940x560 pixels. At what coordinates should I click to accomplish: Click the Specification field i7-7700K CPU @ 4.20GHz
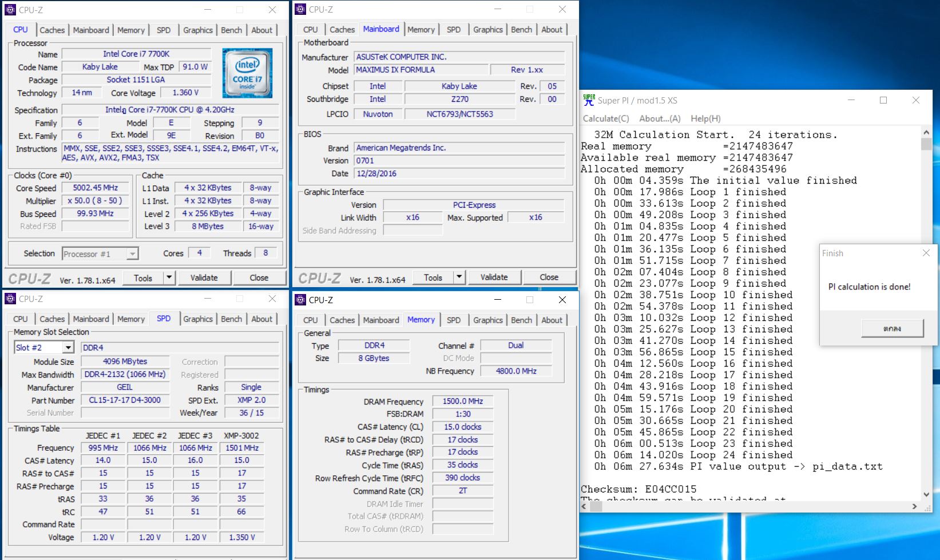(x=170, y=110)
